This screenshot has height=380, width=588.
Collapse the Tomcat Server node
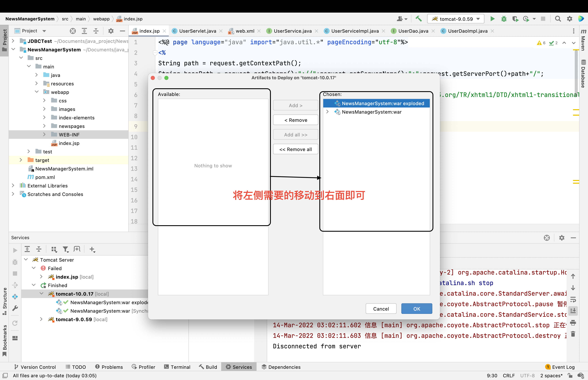click(26, 260)
